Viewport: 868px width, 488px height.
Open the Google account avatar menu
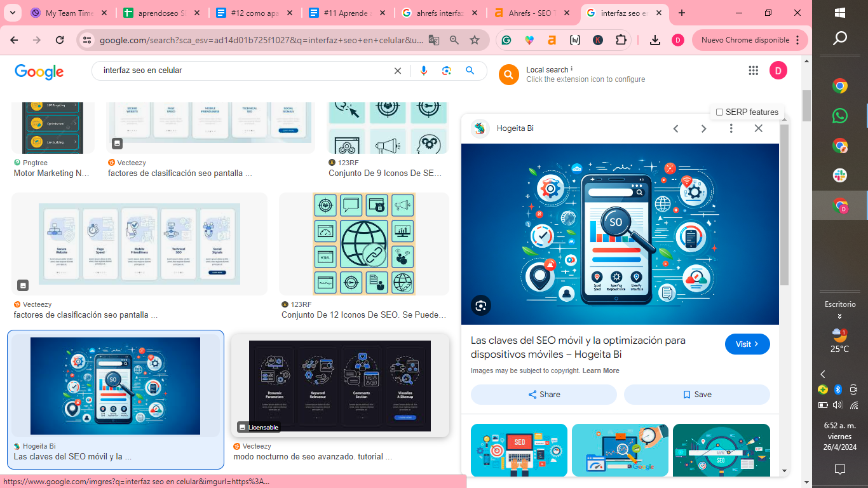click(x=778, y=71)
